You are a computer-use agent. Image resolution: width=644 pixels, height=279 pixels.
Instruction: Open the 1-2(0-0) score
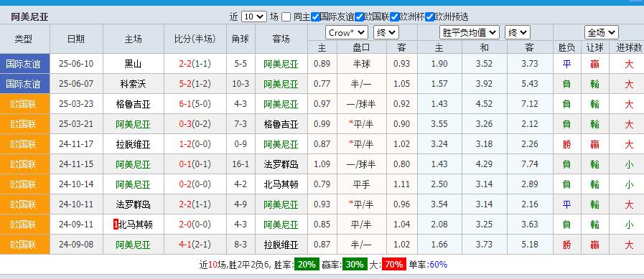pyautogui.click(x=195, y=144)
